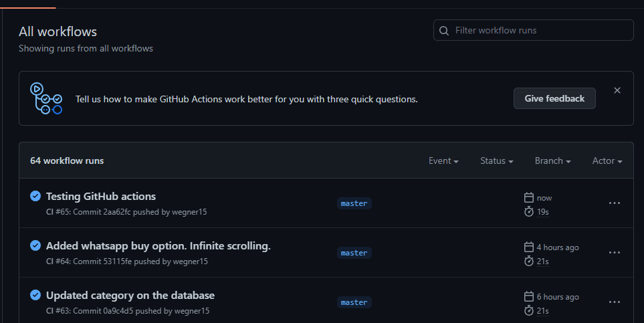Image resolution: width=644 pixels, height=323 pixels.
Task: Open three-dot menu for CI #63 run
Action: pyautogui.click(x=615, y=302)
